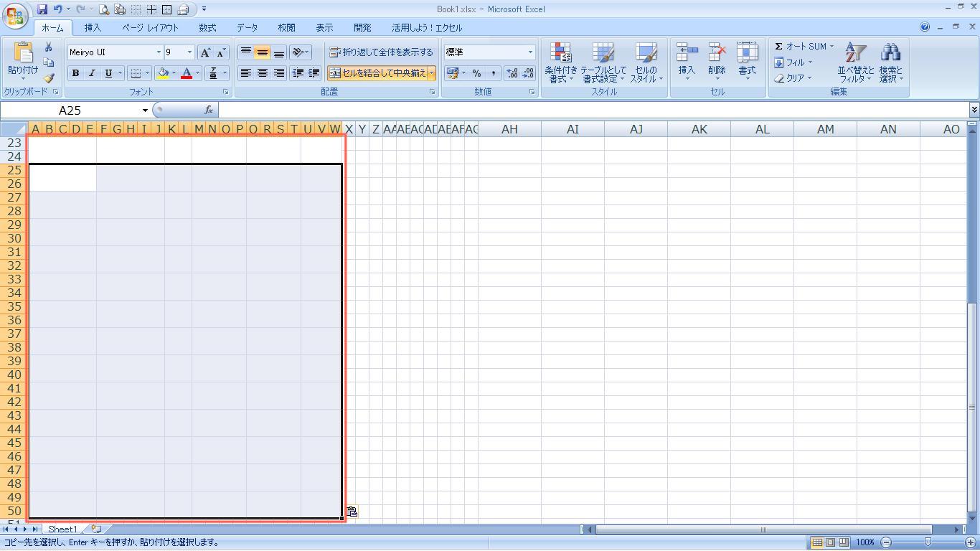This screenshot has height=551, width=980.
Task: Click the 検索と選択 binoculars icon
Action: [x=890, y=52]
